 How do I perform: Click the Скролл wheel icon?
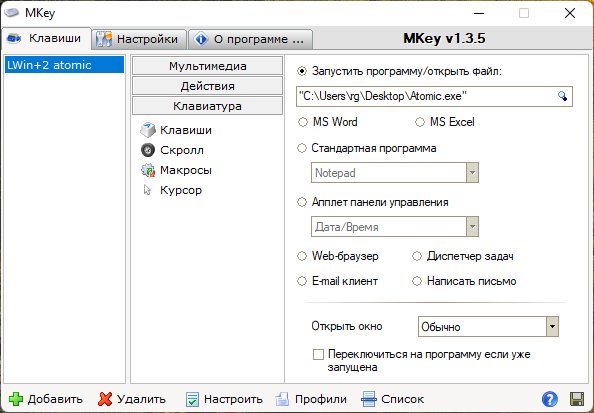148,150
